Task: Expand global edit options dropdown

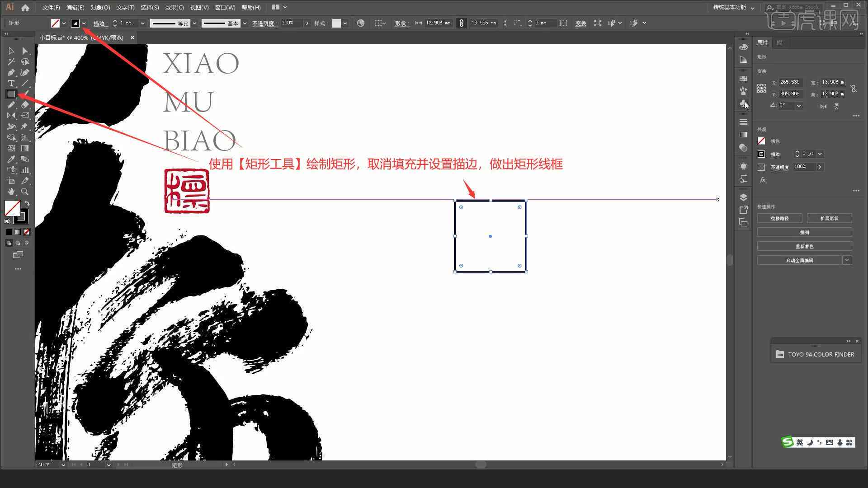Action: pos(847,260)
